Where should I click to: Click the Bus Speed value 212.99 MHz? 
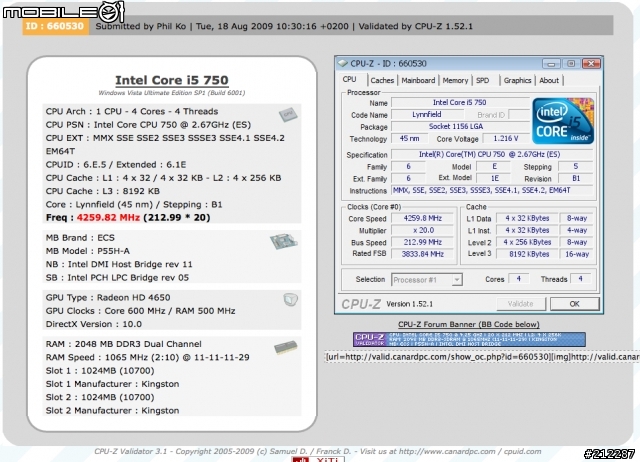pyautogui.click(x=422, y=242)
